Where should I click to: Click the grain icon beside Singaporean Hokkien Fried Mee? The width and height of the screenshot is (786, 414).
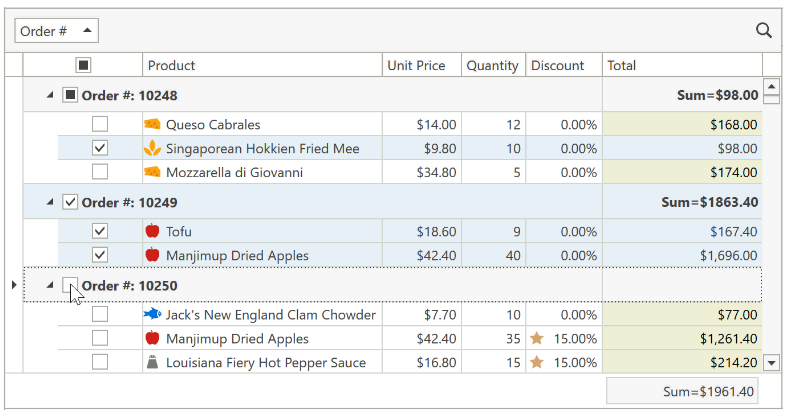pos(152,148)
